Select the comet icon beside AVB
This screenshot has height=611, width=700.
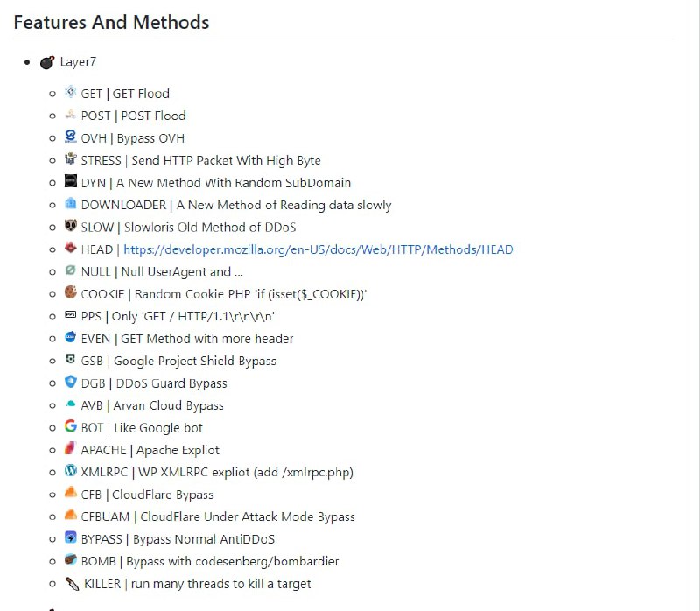click(x=70, y=405)
